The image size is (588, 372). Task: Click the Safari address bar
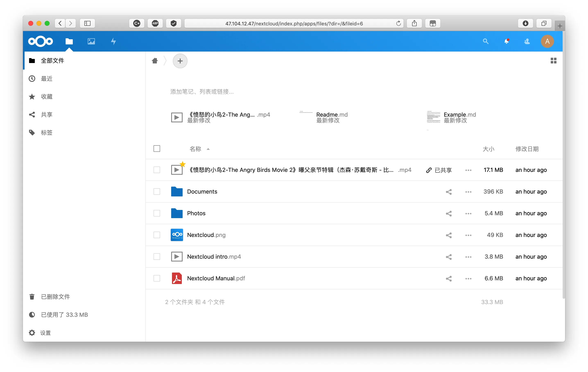pyautogui.click(x=294, y=24)
